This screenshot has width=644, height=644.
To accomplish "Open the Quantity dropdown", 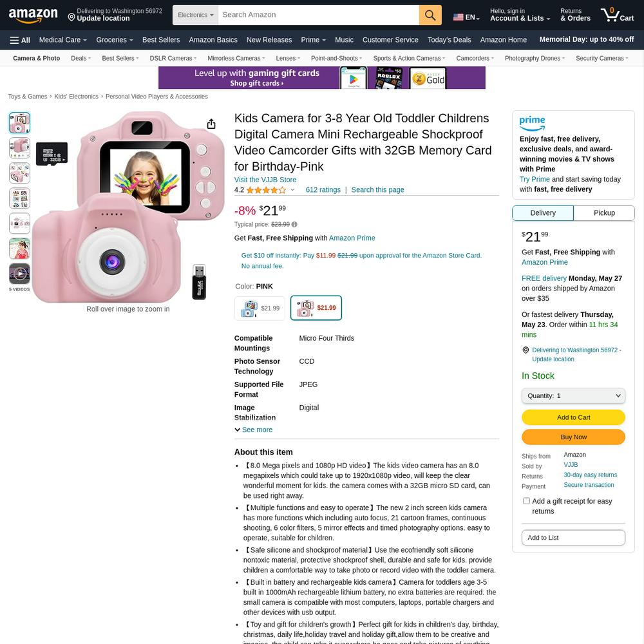I will (573, 395).
